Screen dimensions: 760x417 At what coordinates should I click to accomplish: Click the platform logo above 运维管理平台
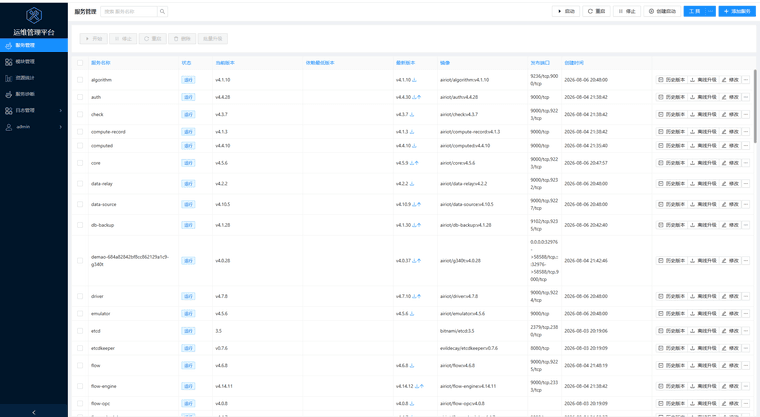(x=34, y=16)
